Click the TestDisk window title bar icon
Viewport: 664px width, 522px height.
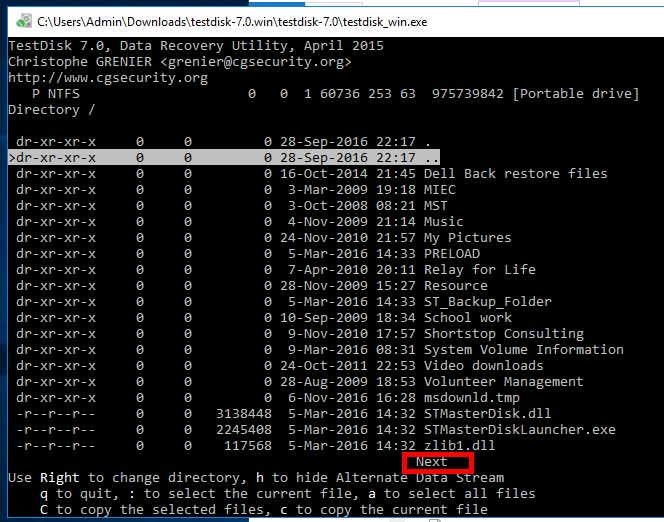point(23,21)
